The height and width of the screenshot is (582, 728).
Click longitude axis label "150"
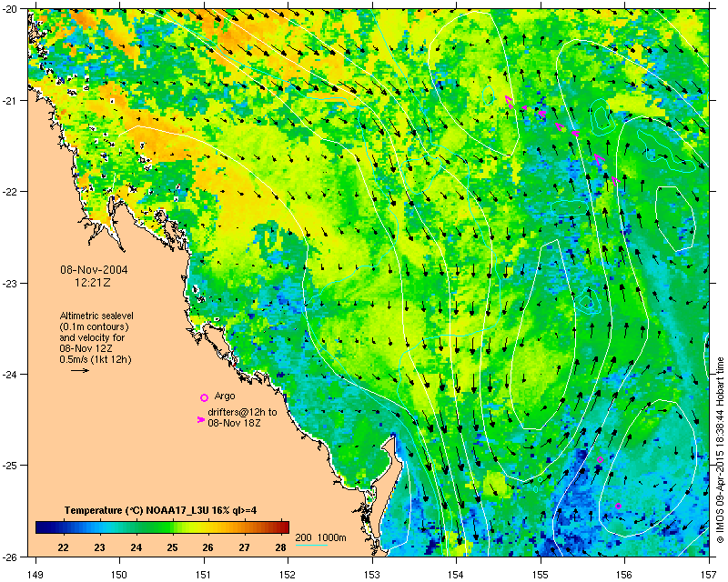(119, 575)
